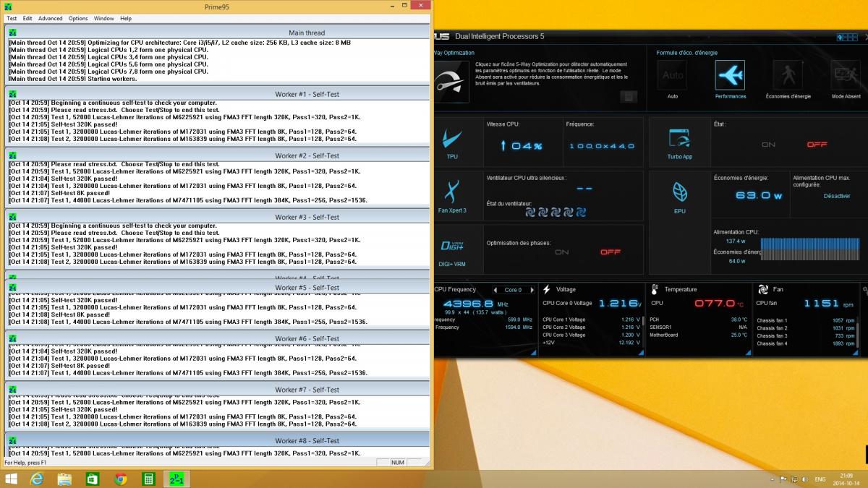Image resolution: width=868 pixels, height=488 pixels.
Task: Switch phase optimisation ON in DIGI+ VRM
Action: tap(561, 252)
